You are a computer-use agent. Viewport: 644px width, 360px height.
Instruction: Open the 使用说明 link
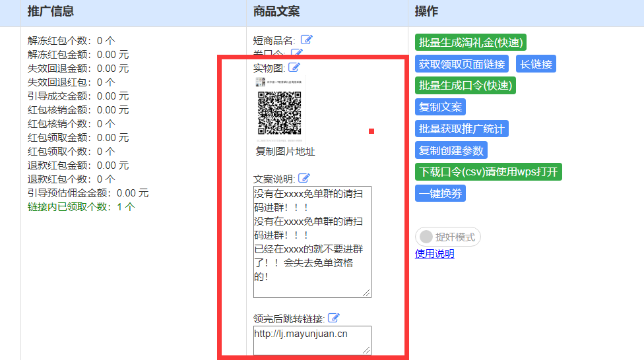pos(435,254)
